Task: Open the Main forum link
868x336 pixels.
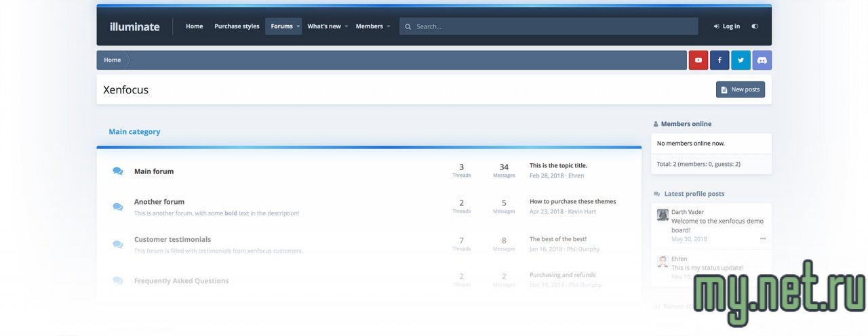Action: pos(154,171)
